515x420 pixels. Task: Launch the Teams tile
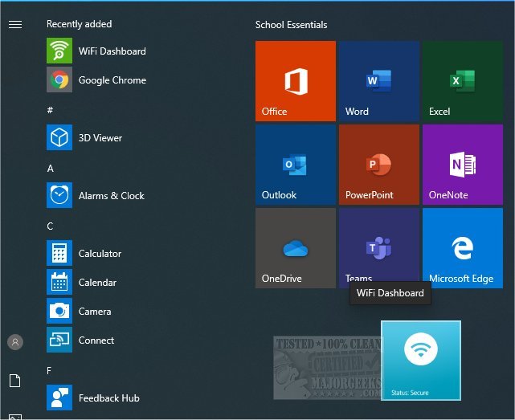pos(379,247)
